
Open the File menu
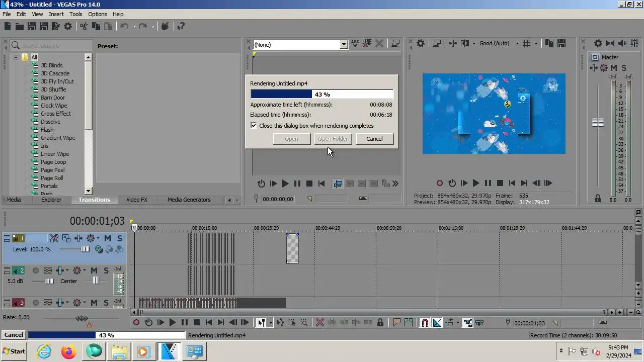(7, 14)
